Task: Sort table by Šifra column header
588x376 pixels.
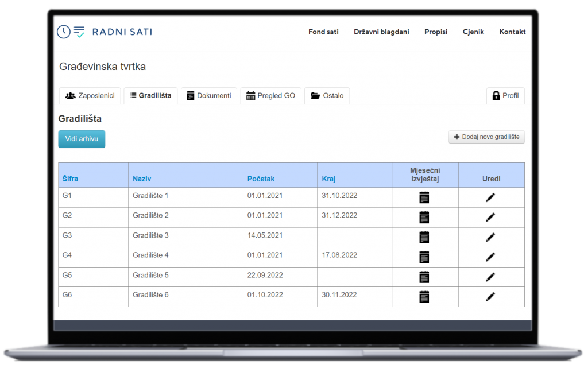Action: tap(70, 179)
